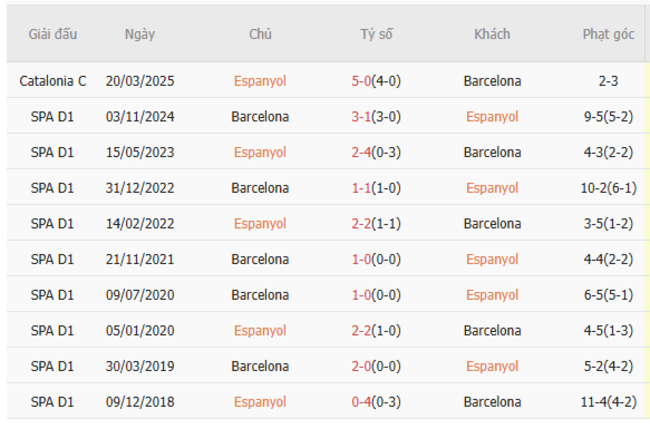650x429 pixels.
Task: Select the Catalonia C league cell
Action: (52, 81)
